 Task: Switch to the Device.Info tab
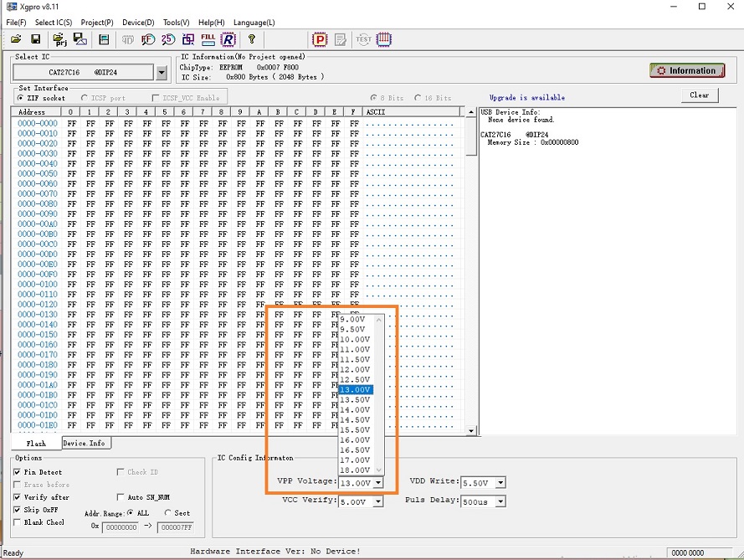84,443
